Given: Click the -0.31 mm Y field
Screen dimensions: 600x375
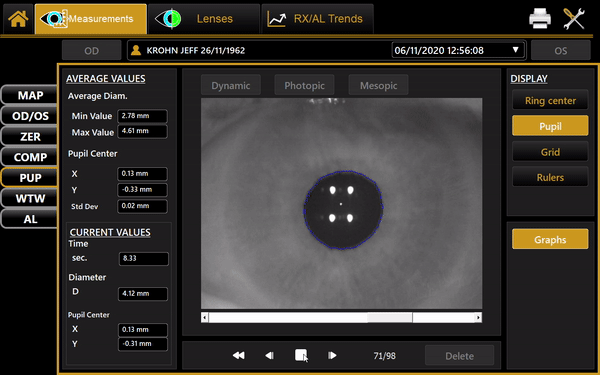Looking at the screenshot, I should click(x=143, y=344).
